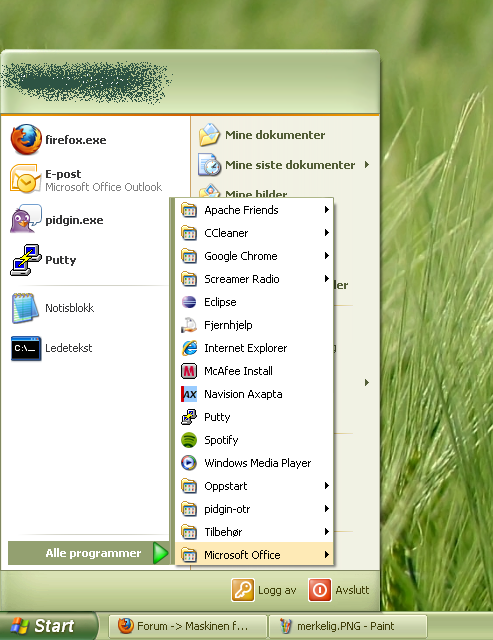Expand Mine siste dokumenter arrow
The width and height of the screenshot is (493, 640).
[x=367, y=164]
